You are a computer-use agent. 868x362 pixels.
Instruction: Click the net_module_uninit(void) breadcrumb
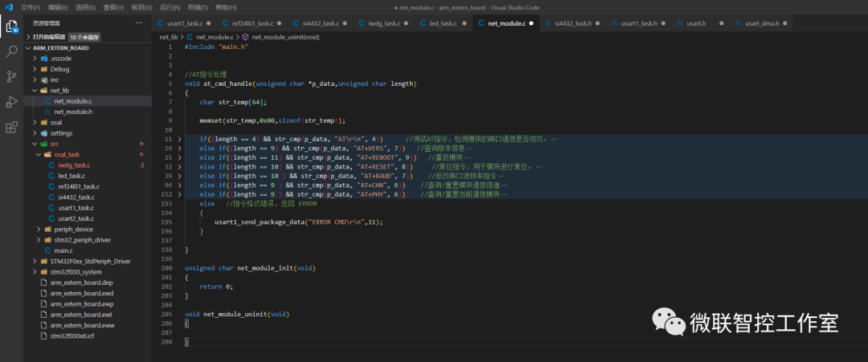pyautogui.click(x=285, y=37)
